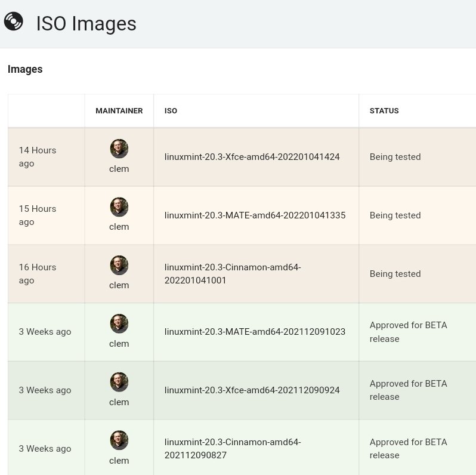Click maintainer name clem in Cinnamon-amd64-202112090827 row
Viewport: 476px width, 475px height.
119,461
